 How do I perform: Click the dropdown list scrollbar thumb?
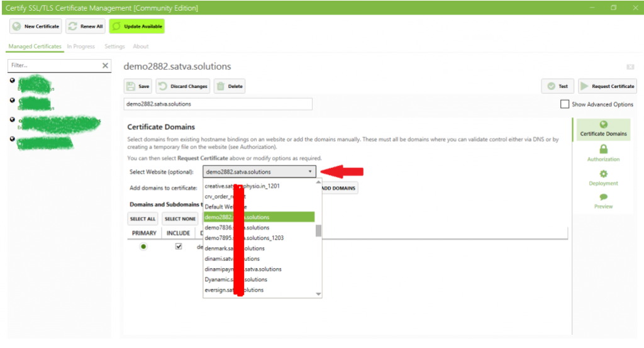point(318,230)
